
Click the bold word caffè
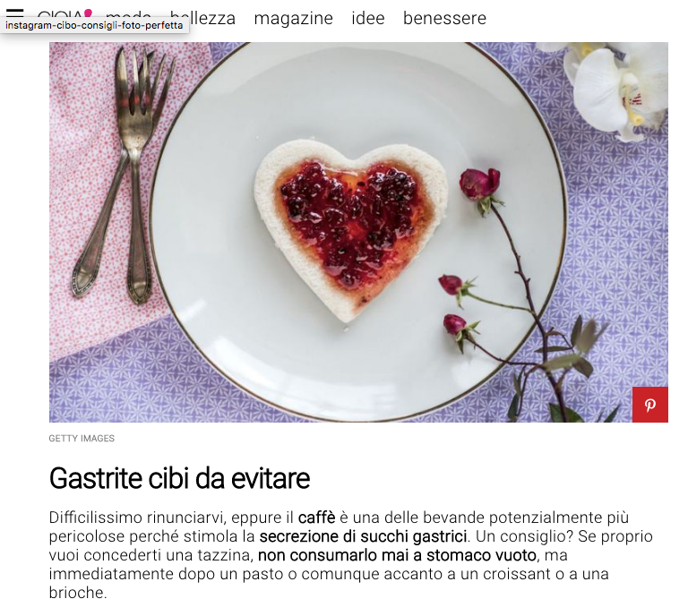point(316,518)
